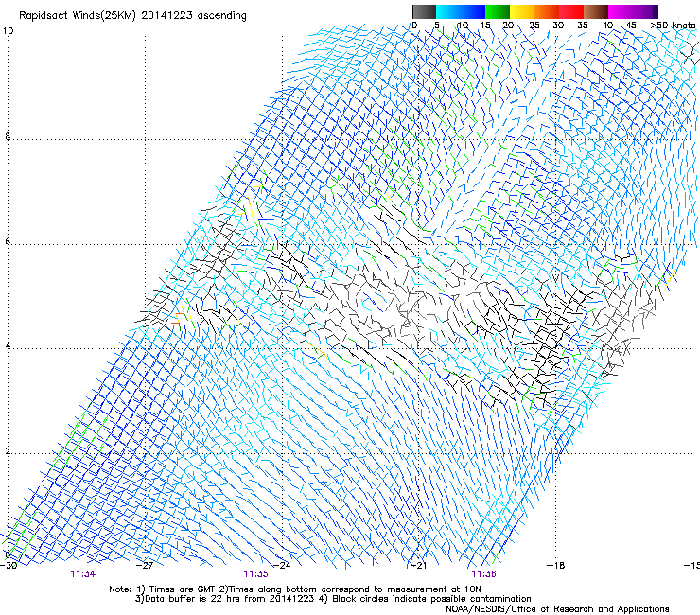Screen dimensions: 700x615
Task: Click the 'Rapidscat Winds(25KM) 20141223 ascending' title
Action: (132, 16)
